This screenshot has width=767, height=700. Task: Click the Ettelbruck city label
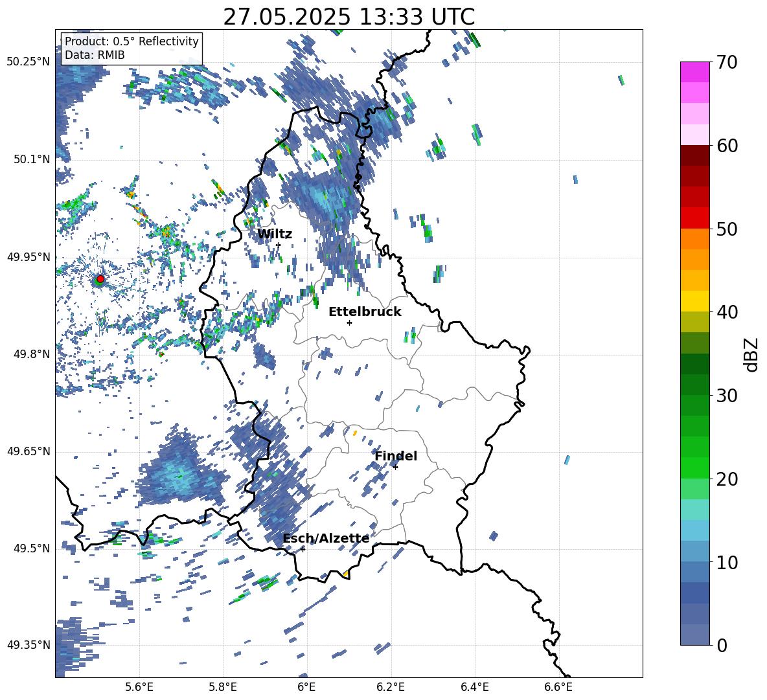[x=365, y=312]
